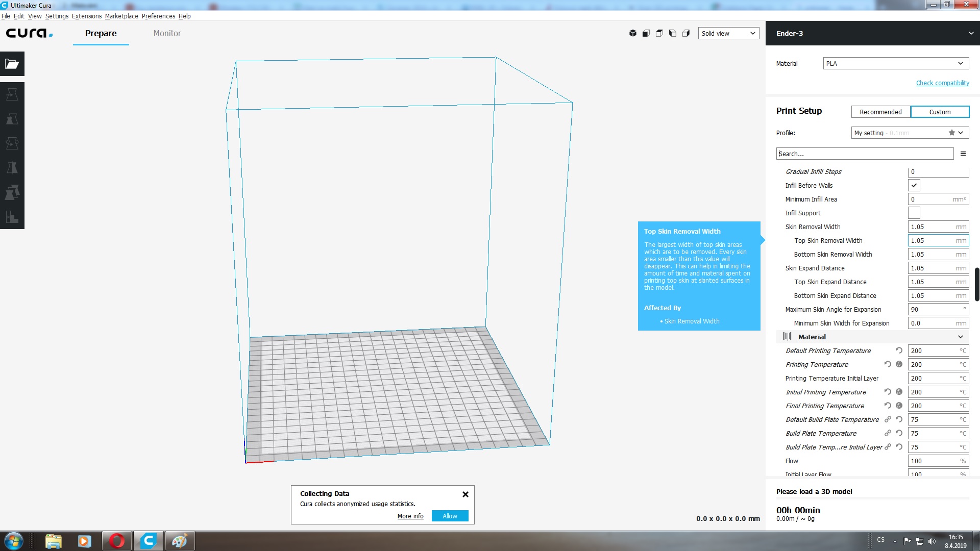Click Allow in Collecting Data dialog
The width and height of the screenshot is (980, 551).
pyautogui.click(x=450, y=516)
